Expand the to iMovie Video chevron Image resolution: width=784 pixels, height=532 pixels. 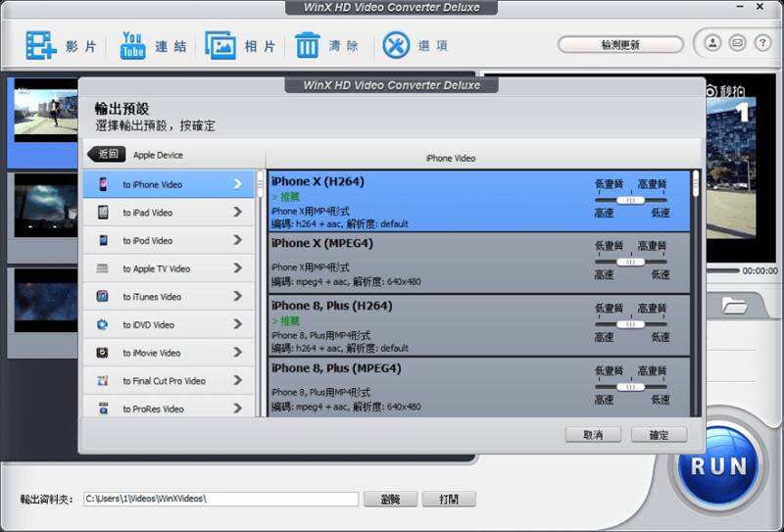(x=237, y=353)
